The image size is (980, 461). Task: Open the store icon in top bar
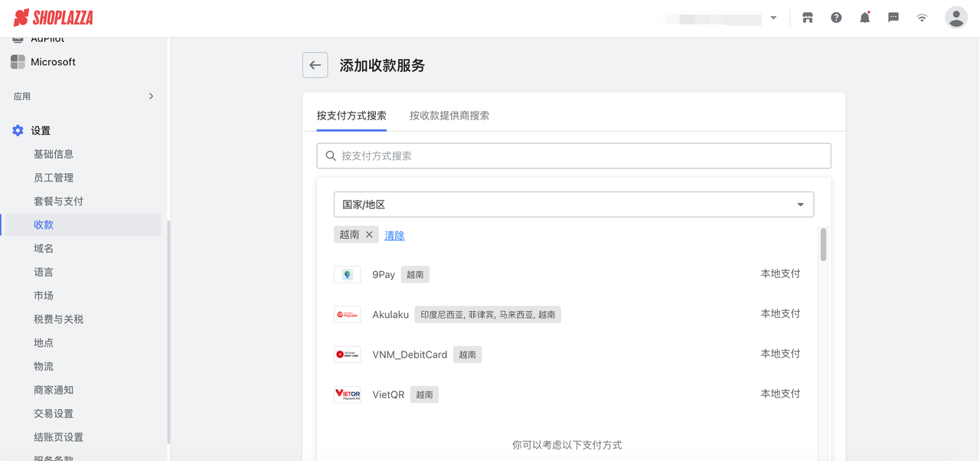click(807, 17)
